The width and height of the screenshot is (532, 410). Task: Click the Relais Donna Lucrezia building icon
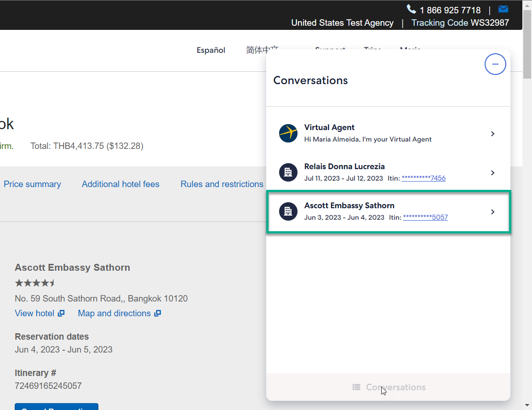point(288,172)
